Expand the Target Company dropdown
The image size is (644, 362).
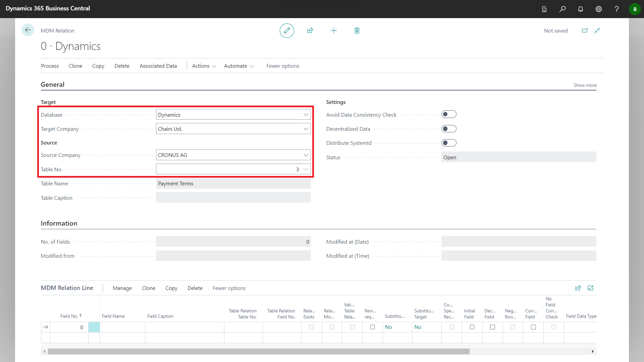306,129
